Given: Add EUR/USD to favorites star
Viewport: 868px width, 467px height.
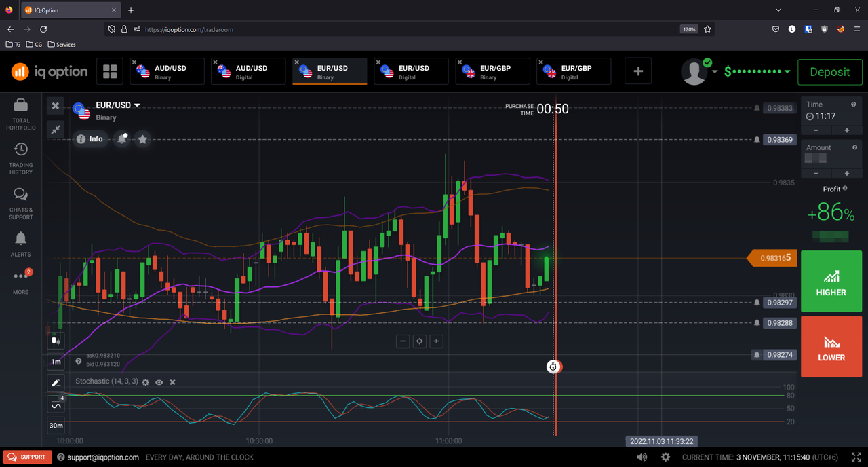Looking at the screenshot, I should click(x=142, y=139).
